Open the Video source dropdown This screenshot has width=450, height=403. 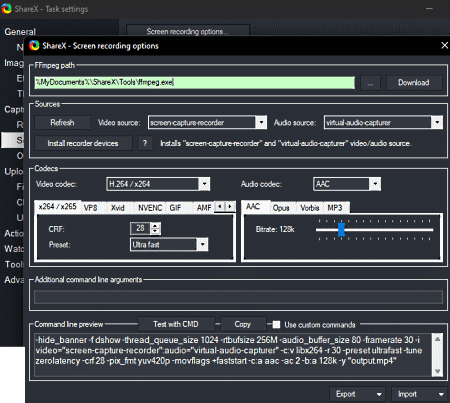tap(207, 123)
